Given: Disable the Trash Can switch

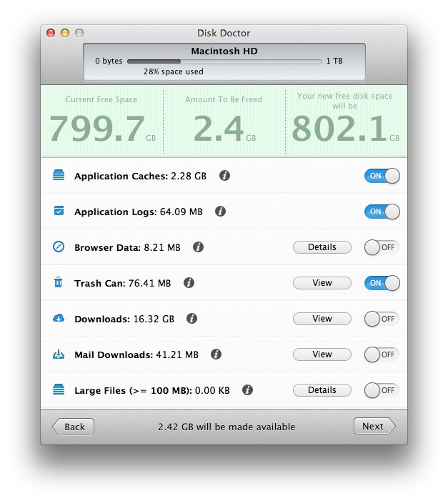Looking at the screenshot, I should (382, 283).
